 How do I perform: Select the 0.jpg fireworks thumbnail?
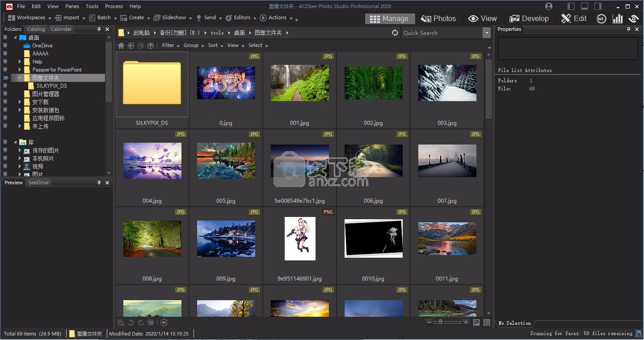[226, 83]
